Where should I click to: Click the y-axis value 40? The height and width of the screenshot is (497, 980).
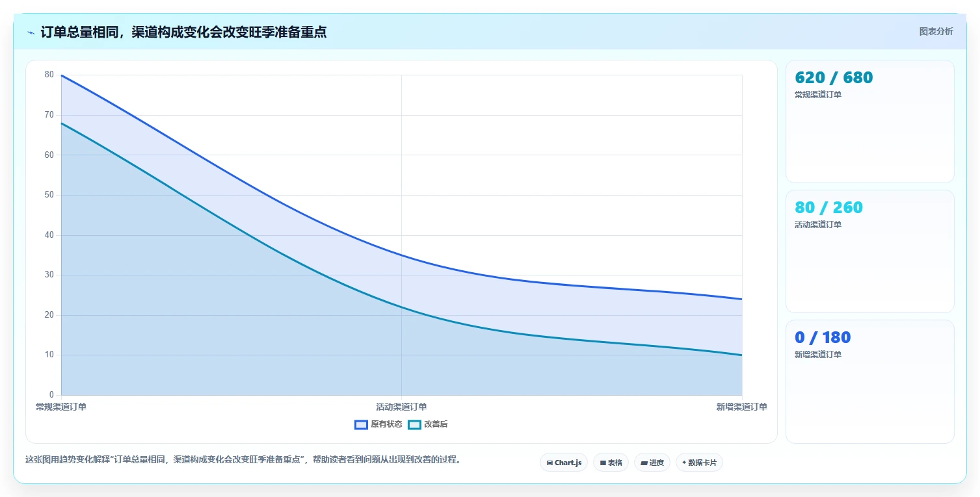click(x=49, y=235)
